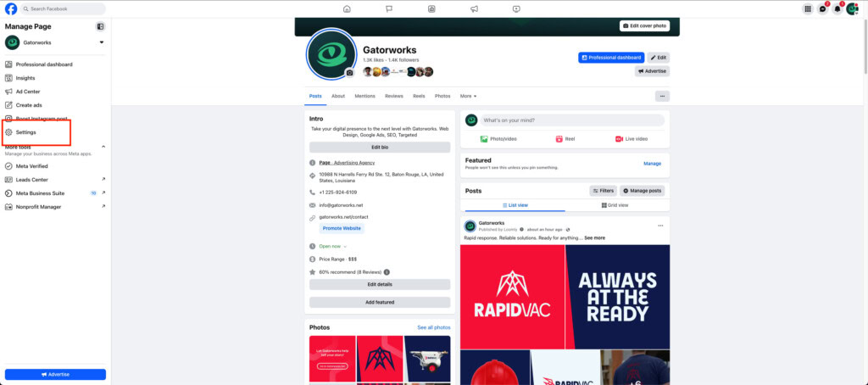The height and width of the screenshot is (385, 868).
Task: Open the megaphone Ad Center icon in top navigation
Action: point(474,8)
